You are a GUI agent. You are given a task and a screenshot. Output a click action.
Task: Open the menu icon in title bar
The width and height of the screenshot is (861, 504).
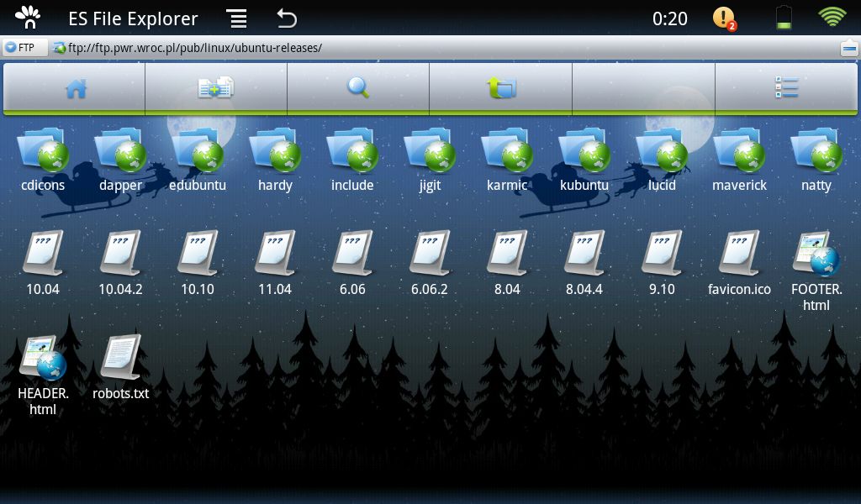(x=237, y=18)
